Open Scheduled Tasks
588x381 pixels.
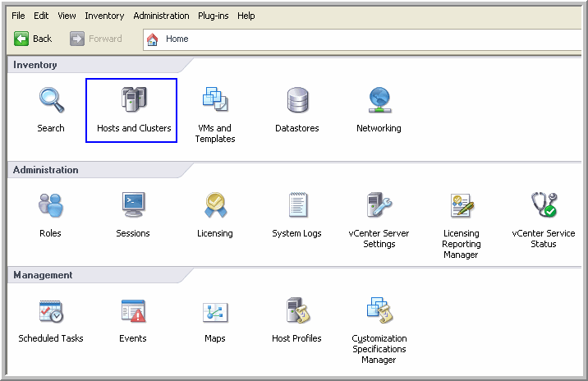pyautogui.click(x=51, y=312)
